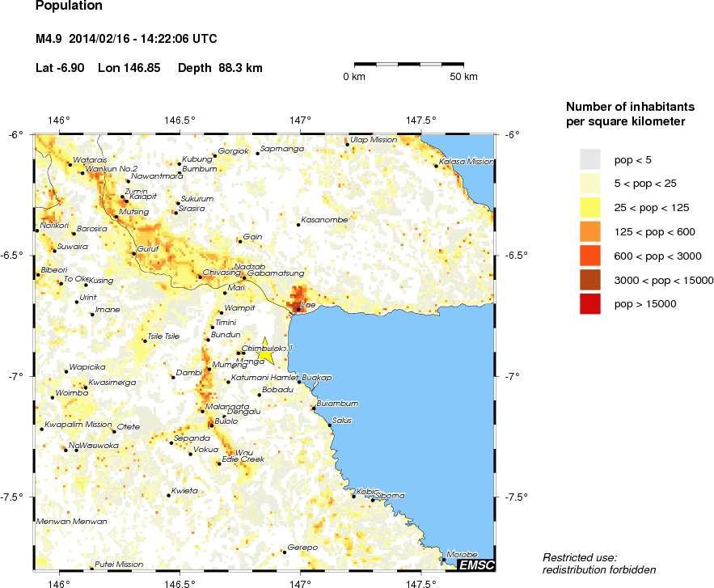This screenshot has width=714, height=588.
Task: Click the 'Population' title text
Action: [70, 6]
